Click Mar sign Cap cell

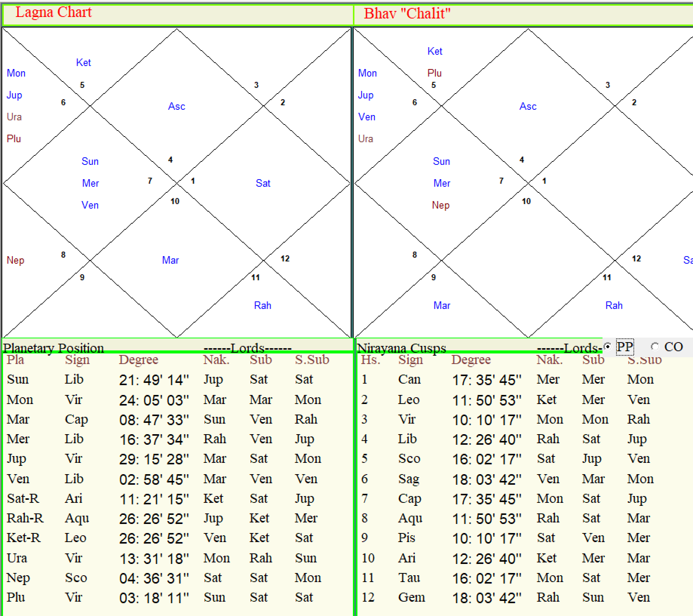tap(76, 420)
